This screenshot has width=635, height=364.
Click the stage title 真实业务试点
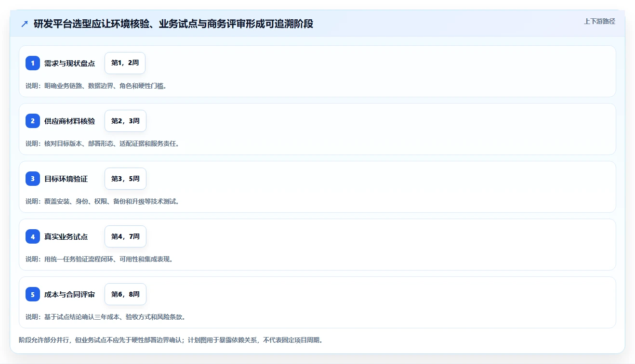[66, 236]
